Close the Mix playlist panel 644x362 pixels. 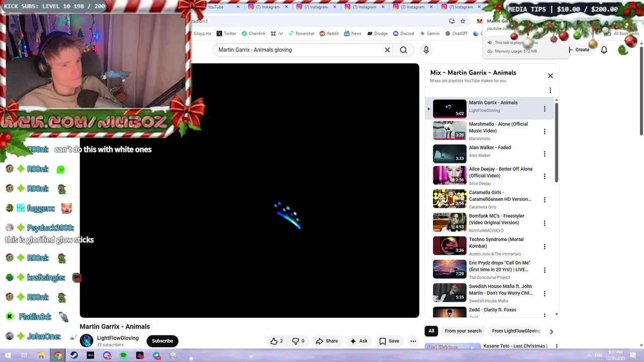pos(550,76)
